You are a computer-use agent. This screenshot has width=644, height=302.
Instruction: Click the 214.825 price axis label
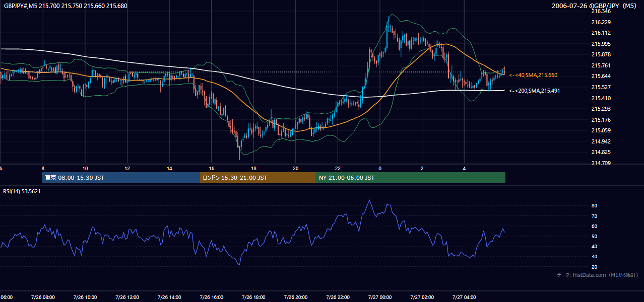coord(601,152)
